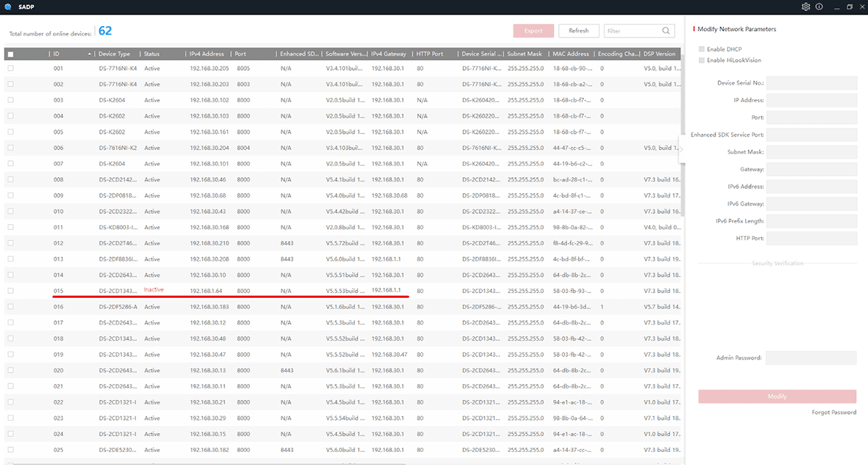Enable HiLookVision checkbox

pyautogui.click(x=702, y=60)
